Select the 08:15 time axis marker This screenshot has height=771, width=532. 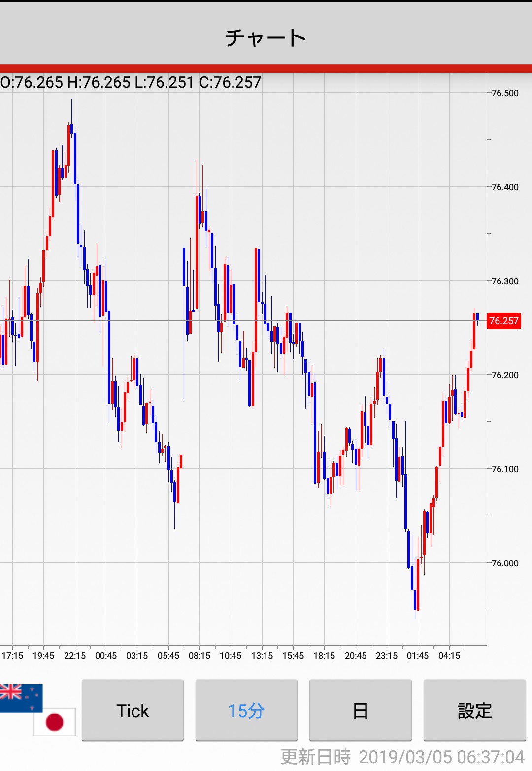199,656
